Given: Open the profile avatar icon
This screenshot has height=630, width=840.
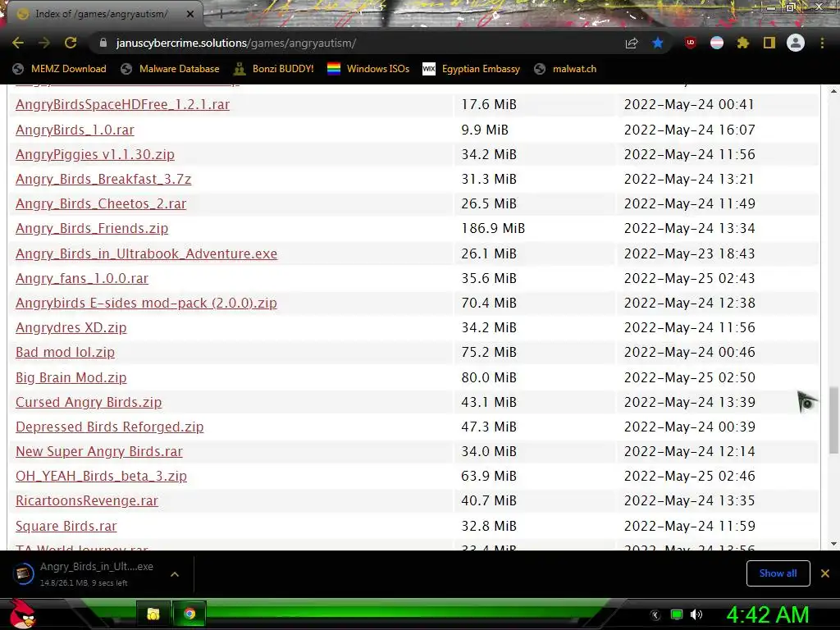Looking at the screenshot, I should pos(796,43).
